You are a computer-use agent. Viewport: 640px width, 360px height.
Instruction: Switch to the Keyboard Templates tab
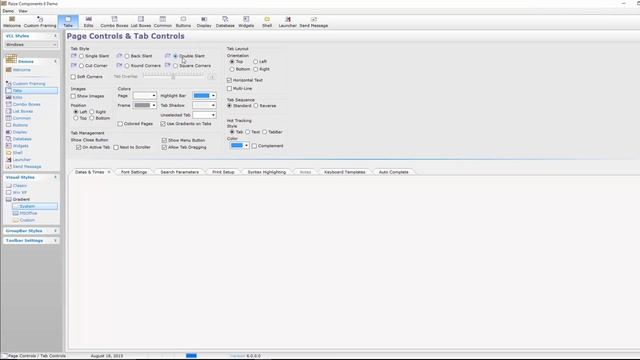(344, 172)
